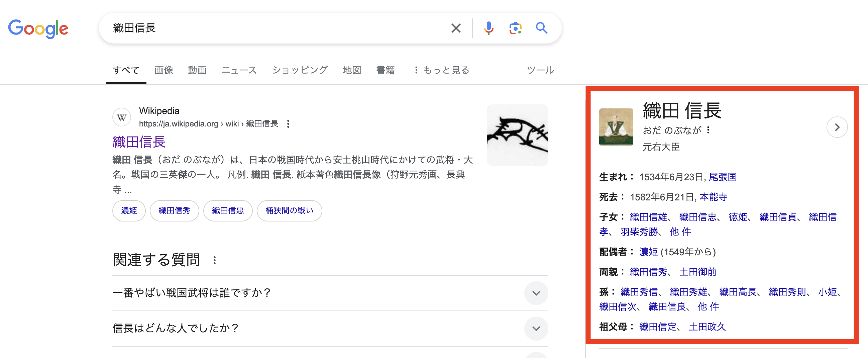Screen dimensions: 868x358
Task: Click 織田信忠 in the 子女 row
Action: click(698, 217)
